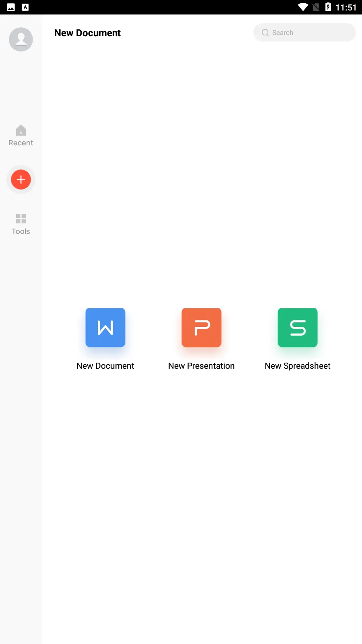362x644 pixels.
Task: Tap the no-SIM signal status icon
Action: (316, 7)
